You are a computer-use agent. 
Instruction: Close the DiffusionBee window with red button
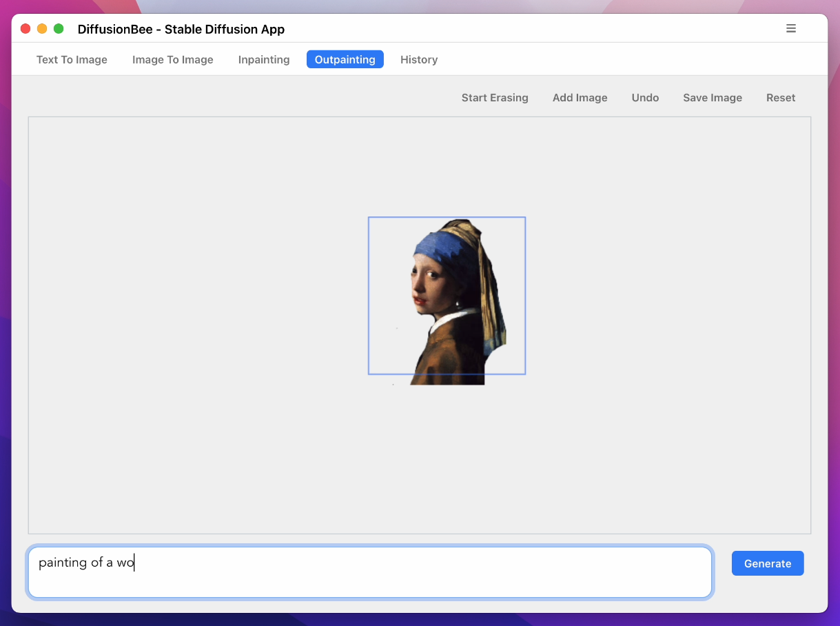[x=25, y=29]
